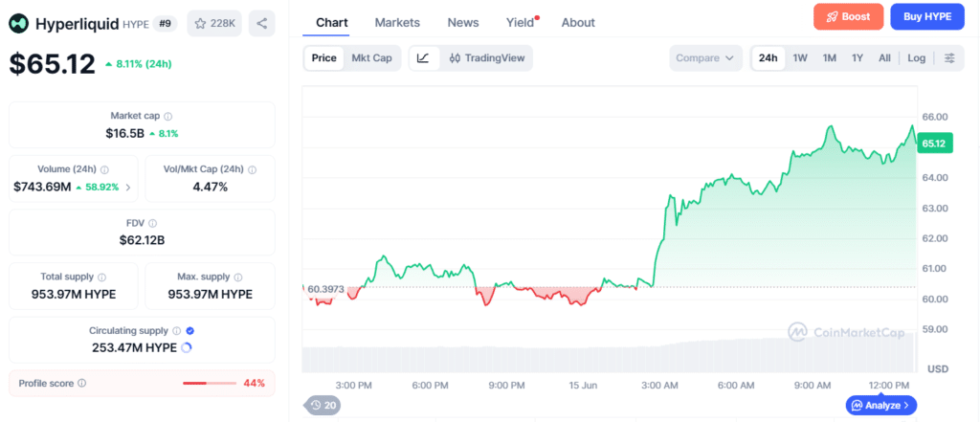Viewport: 980px width, 422px height.
Task: Open info tooltip next to Profile score
Action: [82, 383]
